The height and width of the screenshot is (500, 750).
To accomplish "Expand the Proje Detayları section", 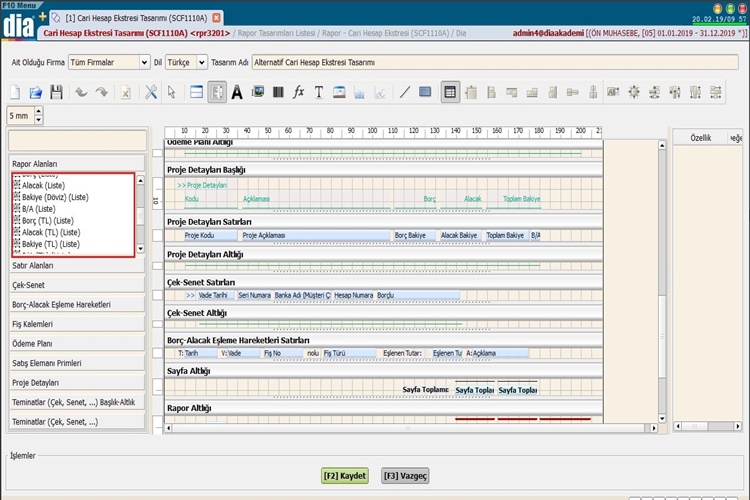I will click(77, 383).
